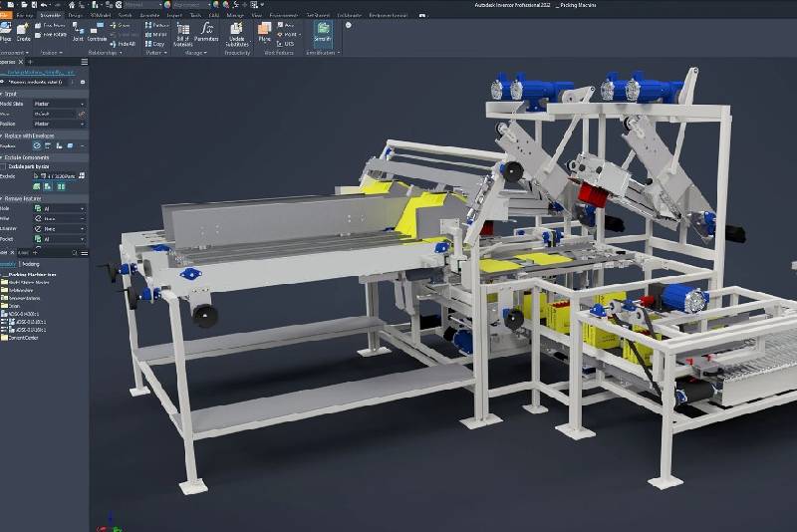The width and height of the screenshot is (797, 532).
Task: Select the third Replace envelope option icon
Action: [59, 145]
